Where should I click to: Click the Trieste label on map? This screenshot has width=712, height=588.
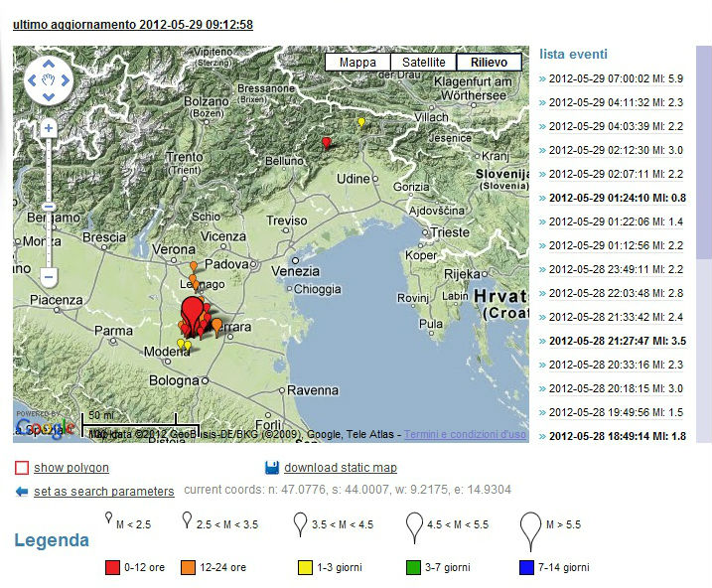[450, 232]
